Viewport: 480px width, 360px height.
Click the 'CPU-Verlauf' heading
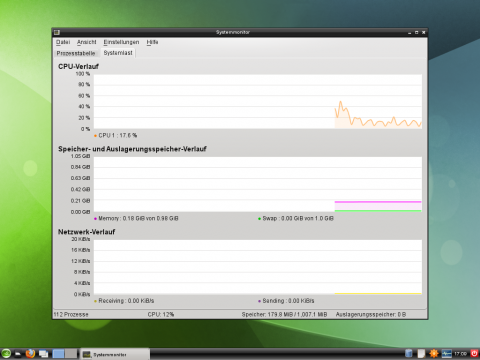coord(78,66)
